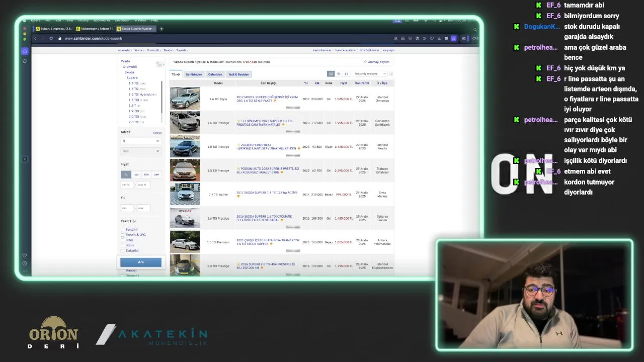Open history clock icon in sidebar
The height and width of the screenshot is (362, 644).
click(25, 263)
